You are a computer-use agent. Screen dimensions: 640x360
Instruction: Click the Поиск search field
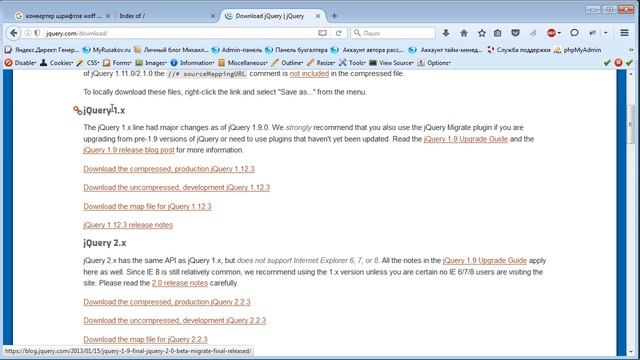[393, 33]
